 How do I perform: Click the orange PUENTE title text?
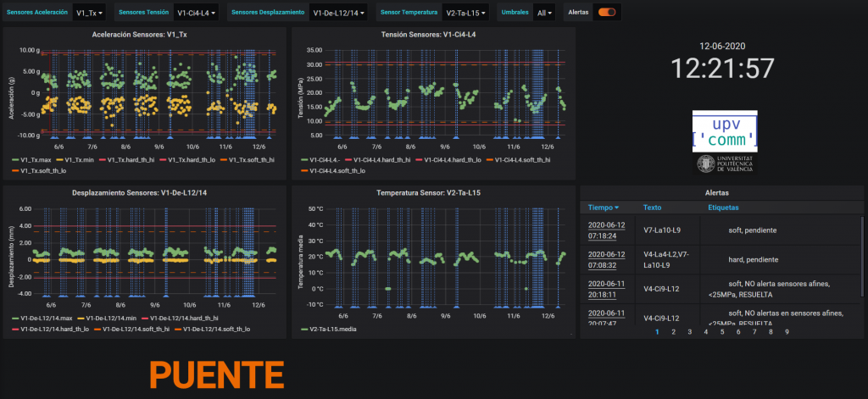217,375
